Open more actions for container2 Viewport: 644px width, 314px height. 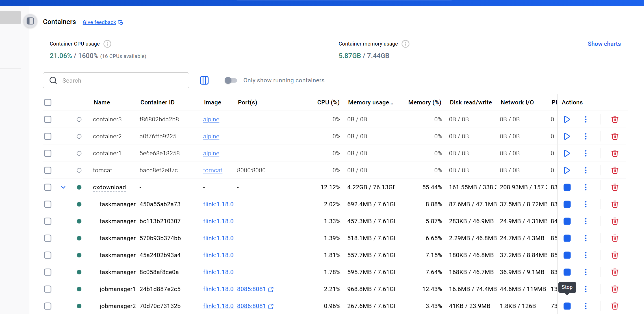pyautogui.click(x=586, y=136)
